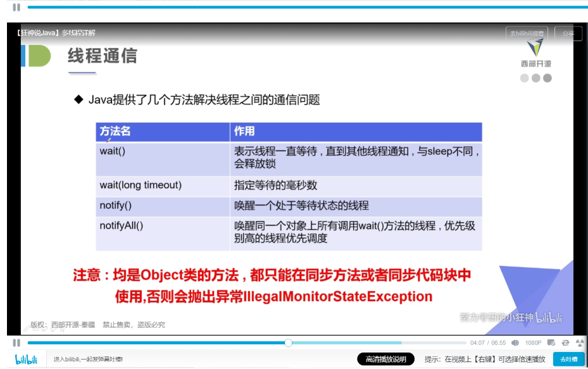
Task: Click the volume icon in the player bar
Action: pyautogui.click(x=515, y=343)
